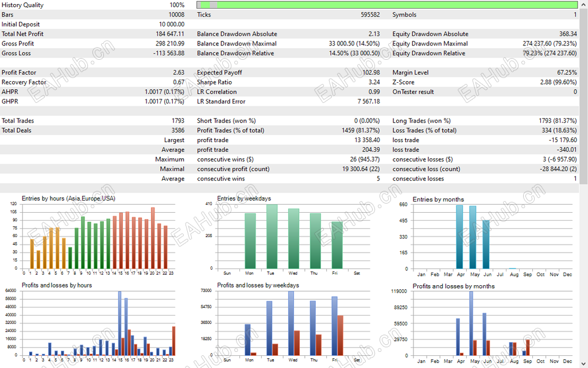Image resolution: width=588 pixels, height=368 pixels.
Task: Click the scrollbar up arrow
Action: pos(583,5)
